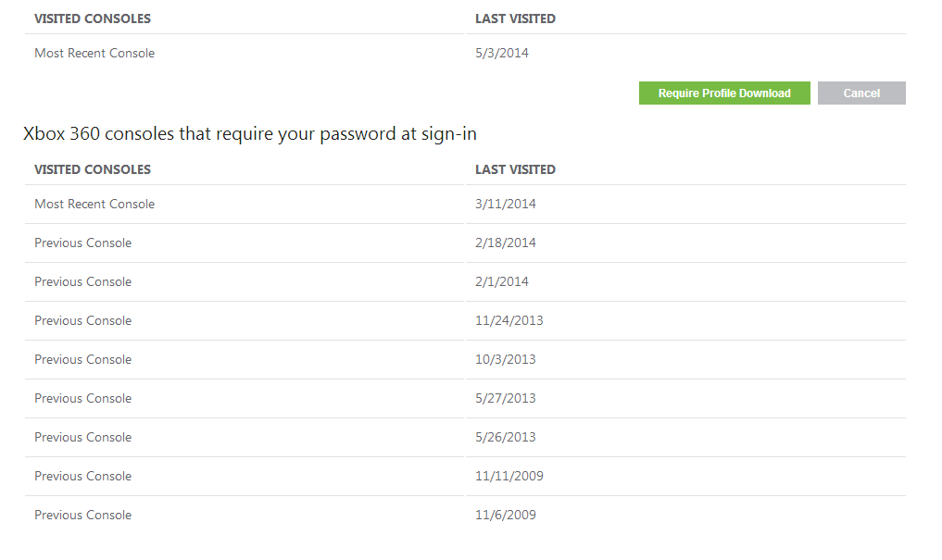This screenshot has width=942, height=560.
Task: Select the Previous Console visited 2/1/2014
Action: [83, 282]
